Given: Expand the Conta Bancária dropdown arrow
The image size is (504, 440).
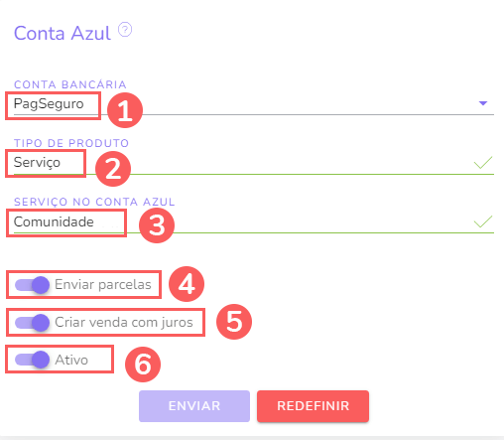Looking at the screenshot, I should [x=483, y=103].
